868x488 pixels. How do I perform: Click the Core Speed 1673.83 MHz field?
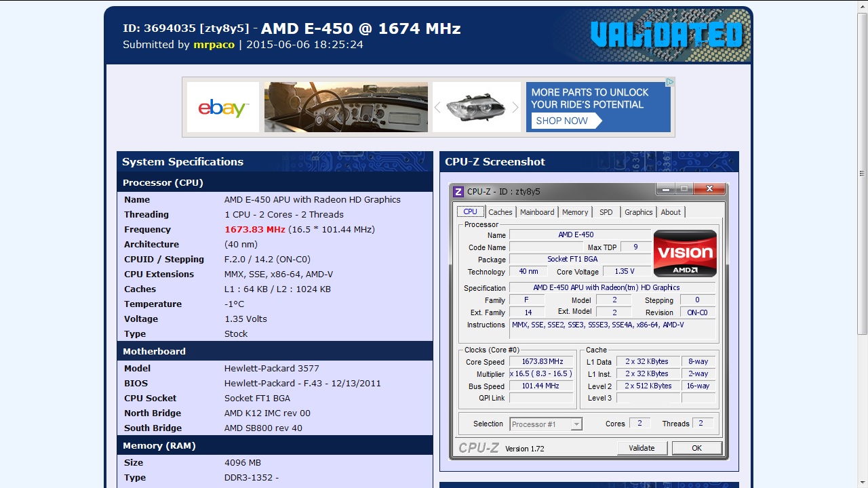pos(542,362)
